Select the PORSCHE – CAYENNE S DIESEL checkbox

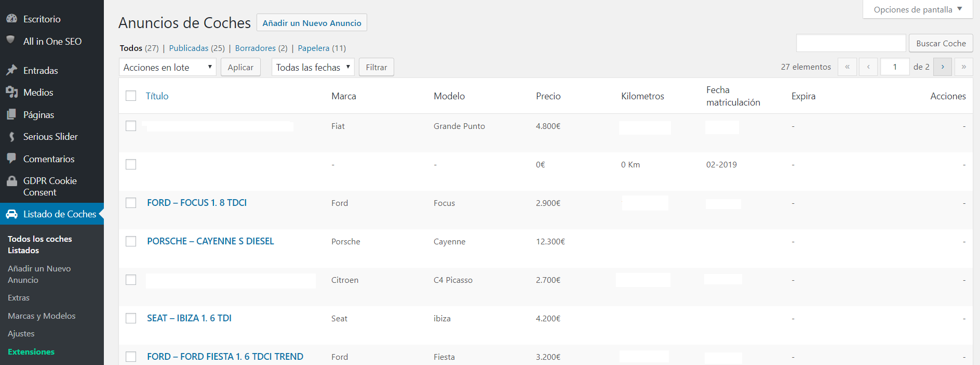tap(131, 241)
